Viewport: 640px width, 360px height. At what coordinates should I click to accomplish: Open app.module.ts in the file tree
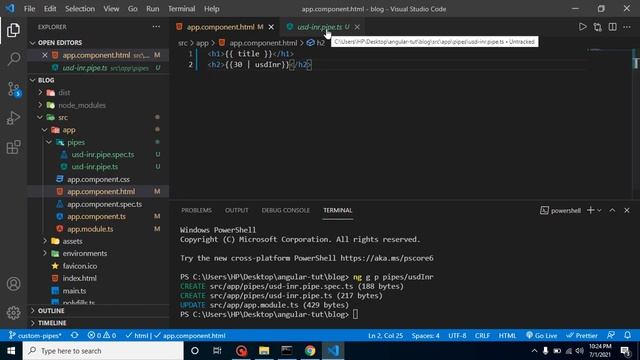pyautogui.click(x=90, y=229)
